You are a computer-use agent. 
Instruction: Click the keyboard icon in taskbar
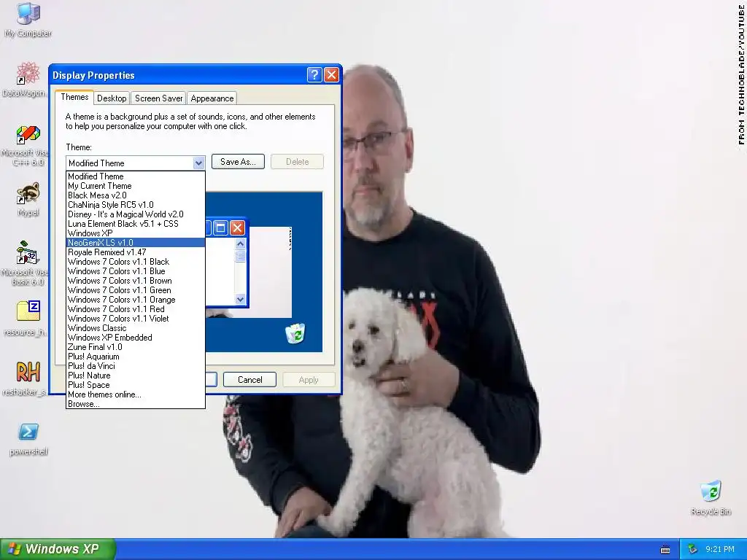point(665,550)
